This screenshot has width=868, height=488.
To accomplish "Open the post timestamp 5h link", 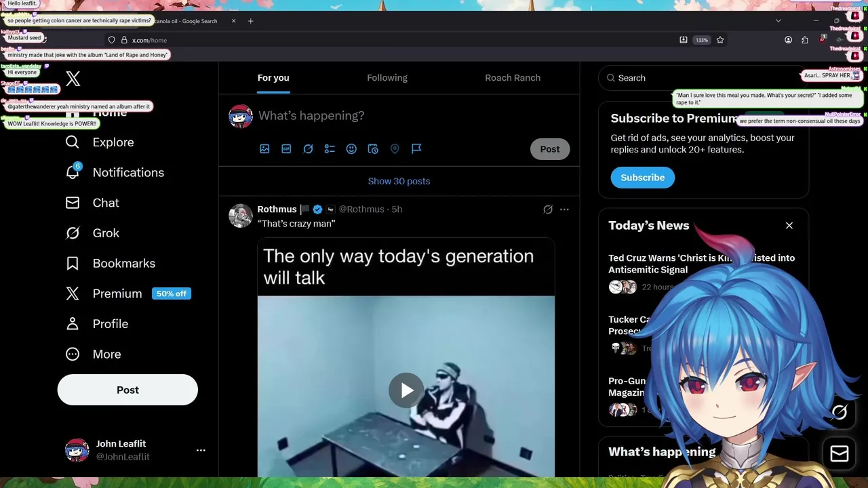I will [x=397, y=209].
